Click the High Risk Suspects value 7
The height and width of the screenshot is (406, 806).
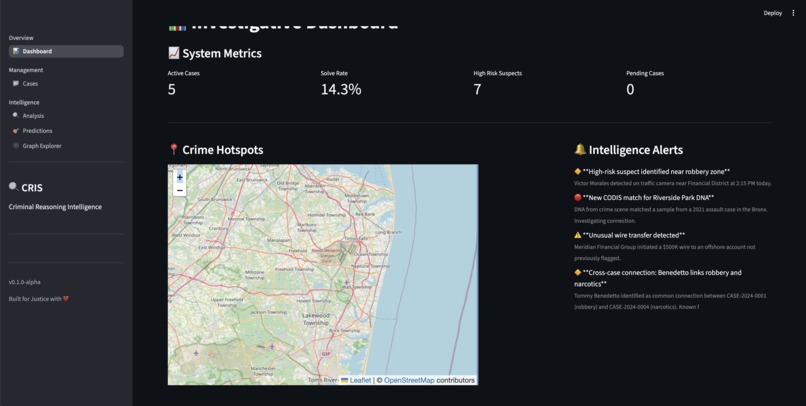(x=478, y=89)
